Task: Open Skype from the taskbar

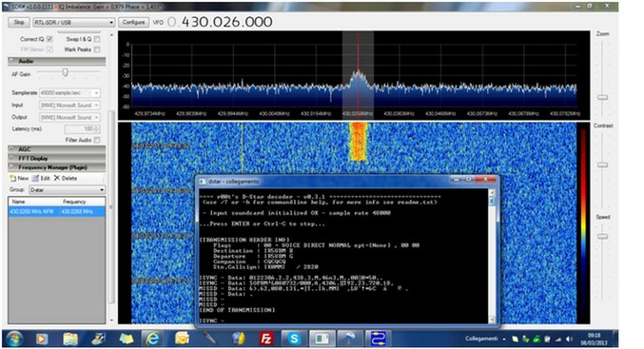Action: pos(294,339)
